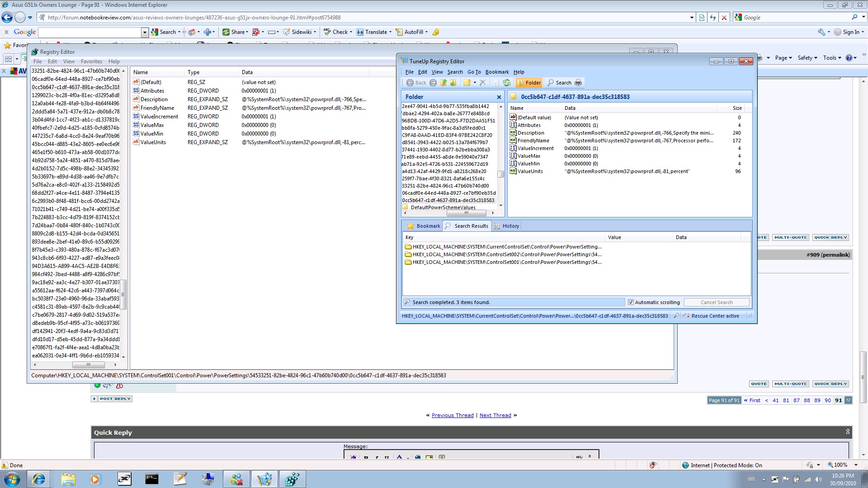Click the Search button in TuneUp toolbar
This screenshot has height=488, width=868.
click(x=559, y=83)
